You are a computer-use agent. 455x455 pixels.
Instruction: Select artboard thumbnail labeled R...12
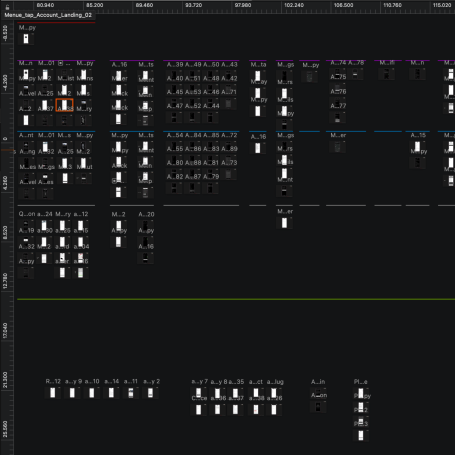point(53,393)
